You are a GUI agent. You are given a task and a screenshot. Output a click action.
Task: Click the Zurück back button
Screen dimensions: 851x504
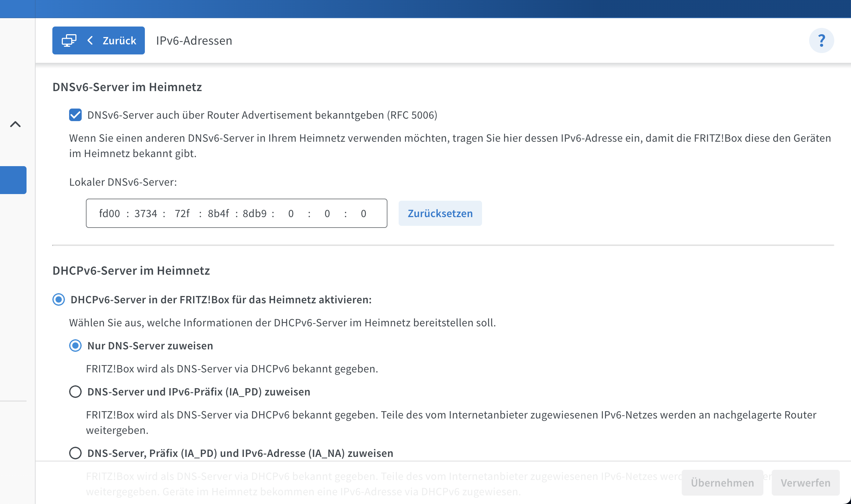click(98, 40)
